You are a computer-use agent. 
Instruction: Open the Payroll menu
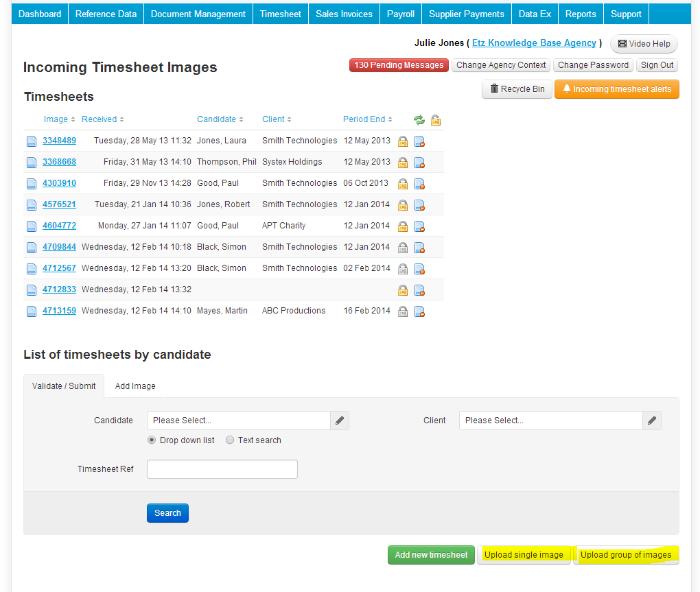tap(401, 14)
